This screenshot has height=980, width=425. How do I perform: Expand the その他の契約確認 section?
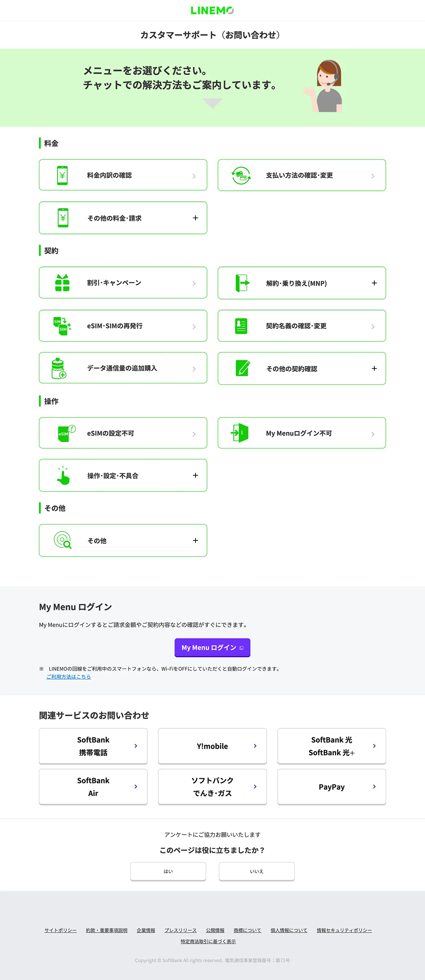374,368
